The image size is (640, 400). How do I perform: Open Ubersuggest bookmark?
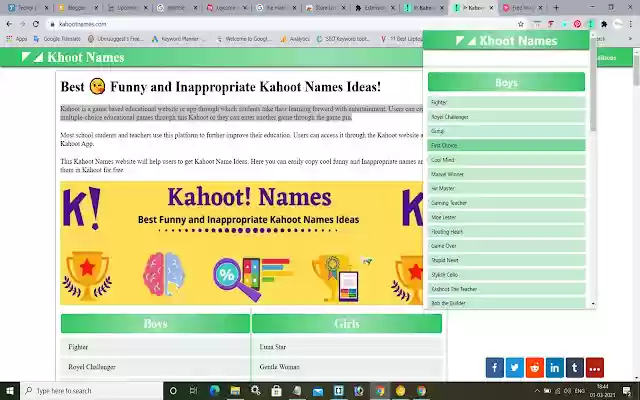(116, 39)
